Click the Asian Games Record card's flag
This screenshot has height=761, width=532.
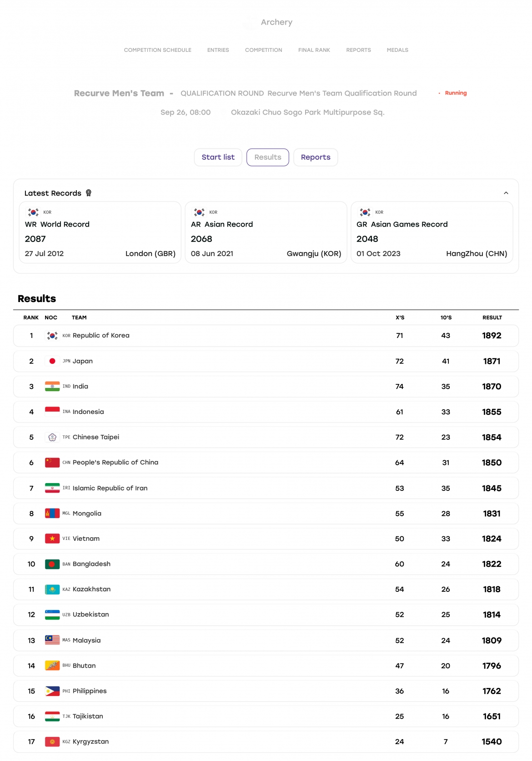coord(365,212)
